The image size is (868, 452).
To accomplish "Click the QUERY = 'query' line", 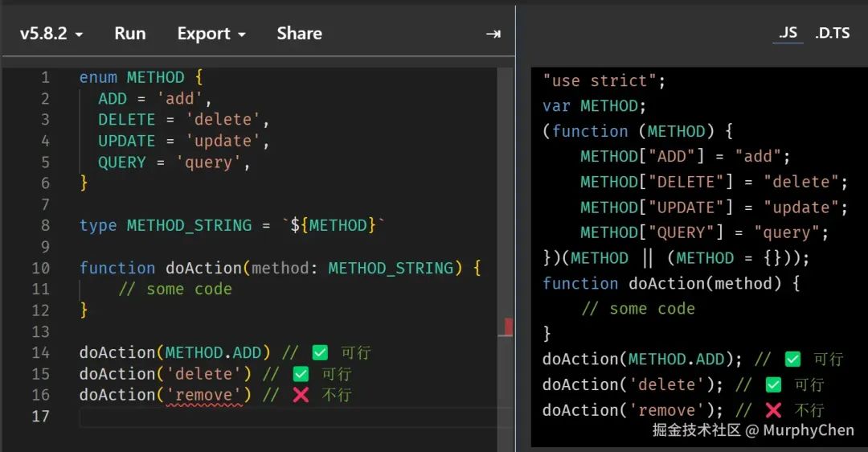I will (x=174, y=162).
